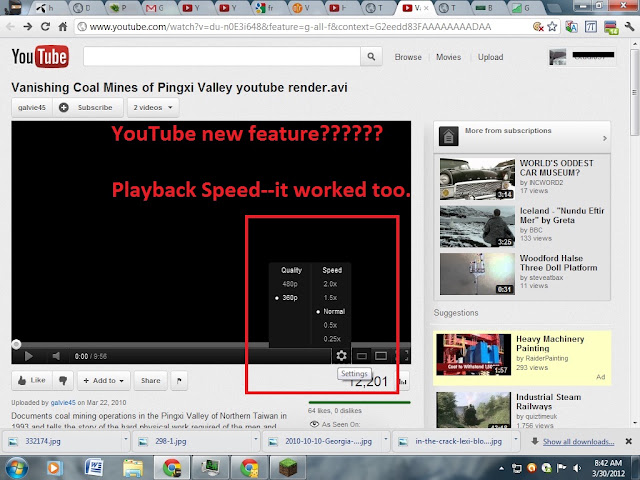Open the Windows Start button

[x=16, y=468]
